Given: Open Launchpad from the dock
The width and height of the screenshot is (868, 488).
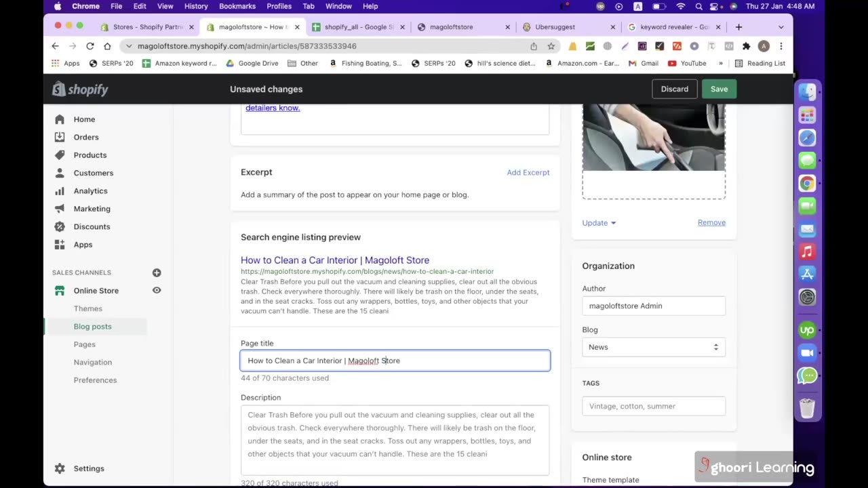Looking at the screenshot, I should tap(807, 115).
